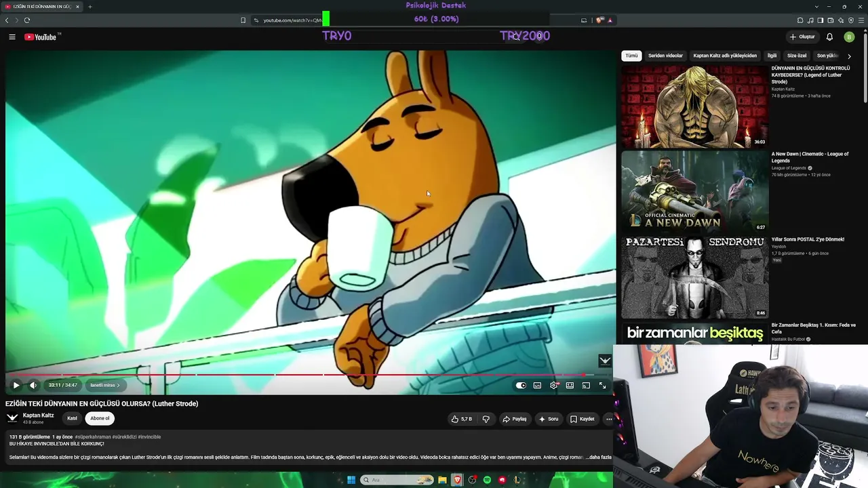Open the account avatar menu
Viewport: 868px width, 488px height.
pyautogui.click(x=849, y=37)
